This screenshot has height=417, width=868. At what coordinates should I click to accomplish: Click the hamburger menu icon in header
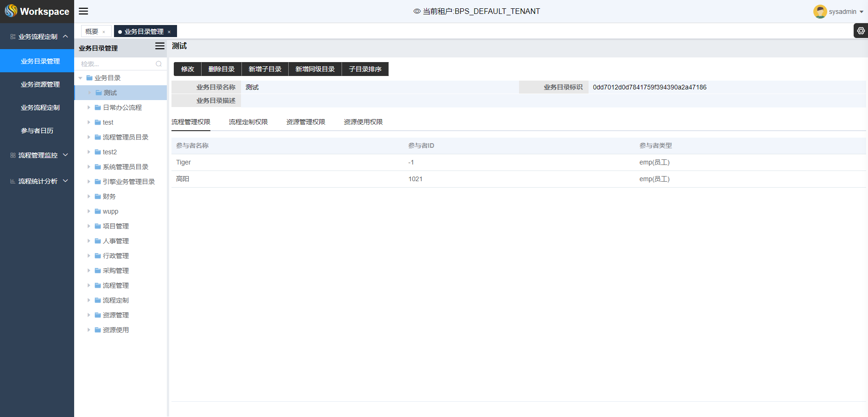pos(83,11)
